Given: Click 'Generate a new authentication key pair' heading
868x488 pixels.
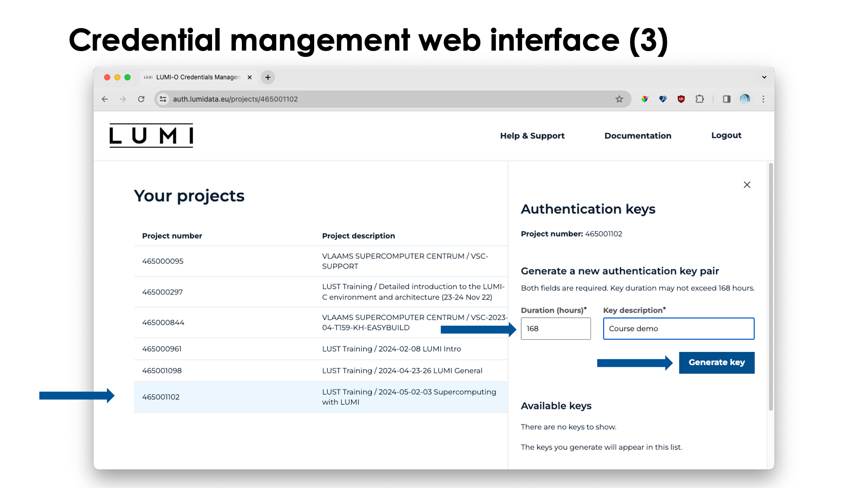Looking at the screenshot, I should [620, 271].
